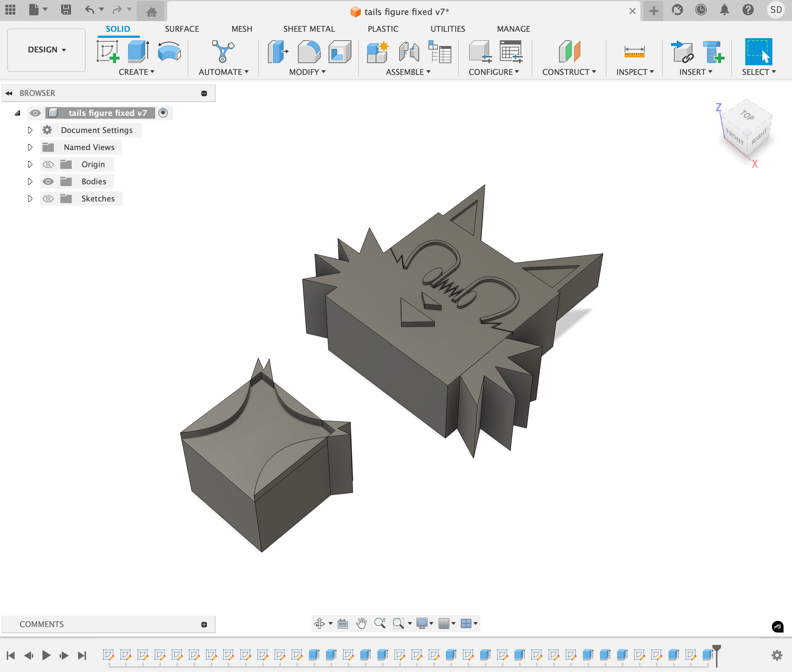The width and height of the screenshot is (792, 672).
Task: Expand the Bodies tree node
Action: click(30, 181)
